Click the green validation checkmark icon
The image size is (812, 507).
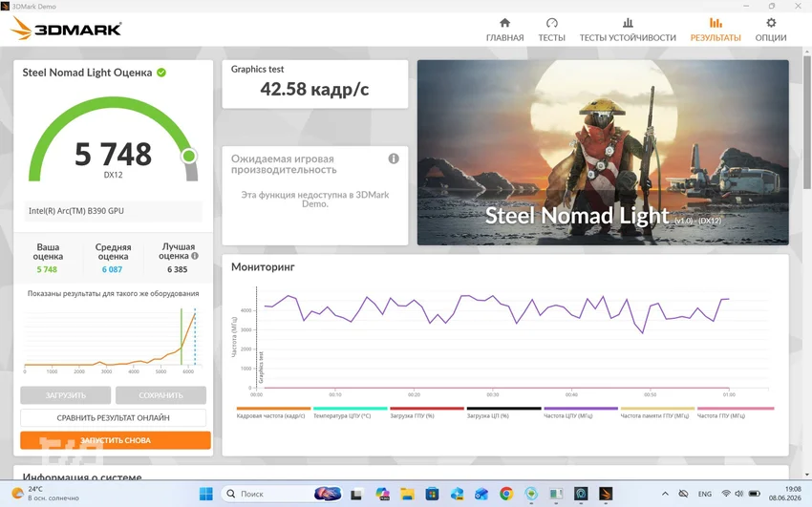[x=161, y=73]
